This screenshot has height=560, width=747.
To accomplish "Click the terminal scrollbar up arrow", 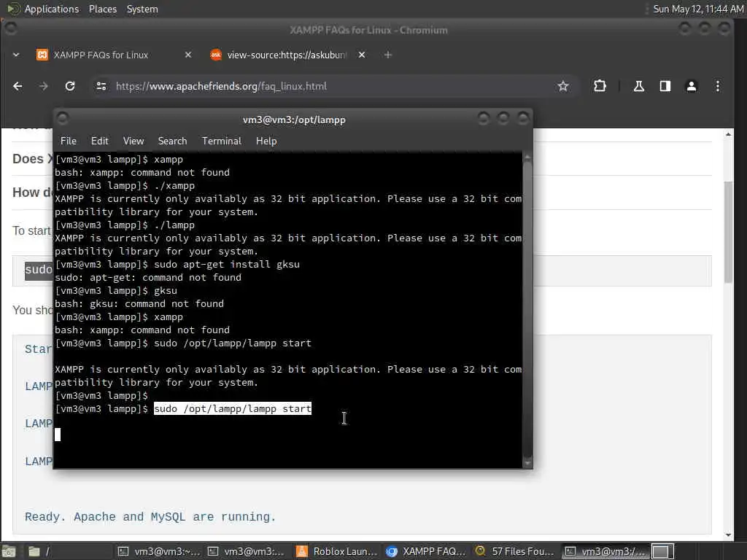I will click(527, 157).
